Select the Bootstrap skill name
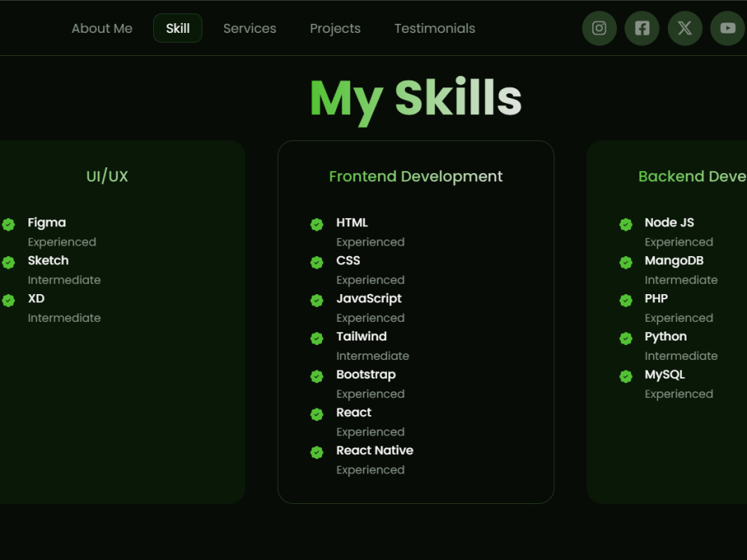The height and width of the screenshot is (560, 747). 366,376
